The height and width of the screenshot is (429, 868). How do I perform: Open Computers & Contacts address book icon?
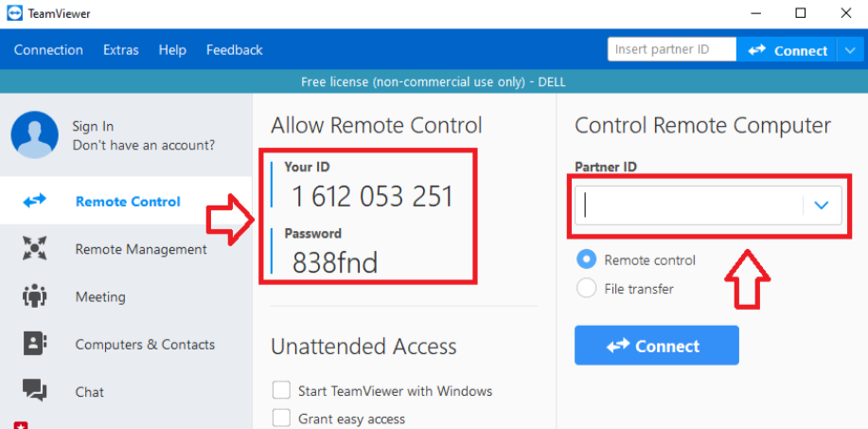coord(34,344)
